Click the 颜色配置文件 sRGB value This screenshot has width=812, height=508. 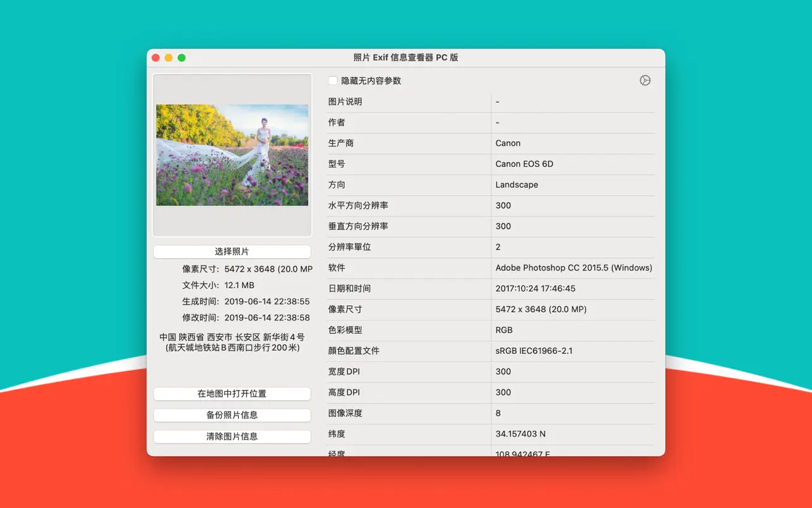pos(541,351)
